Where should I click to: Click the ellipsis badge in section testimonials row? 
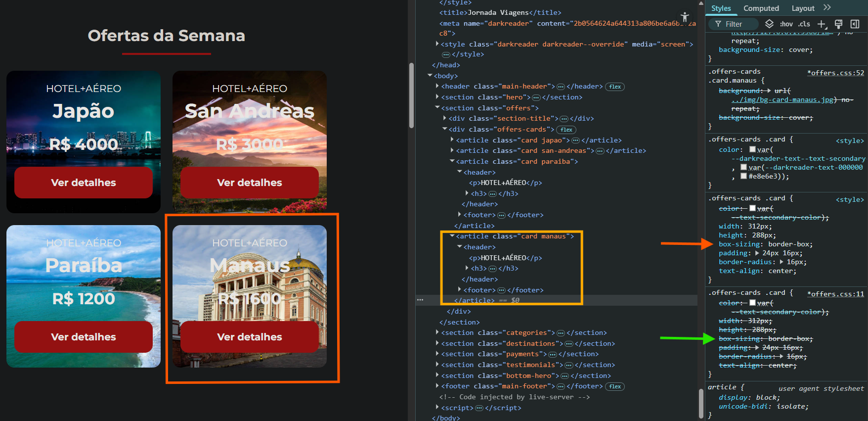point(569,365)
